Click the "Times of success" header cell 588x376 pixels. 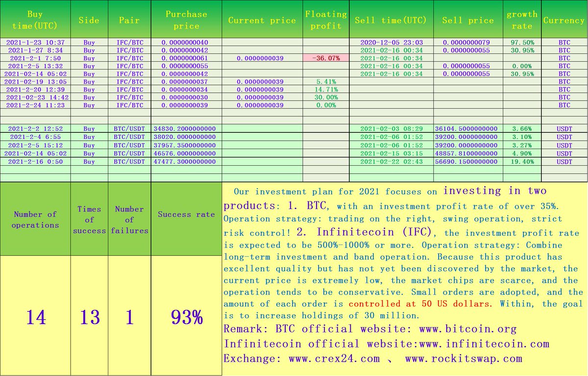(89, 219)
